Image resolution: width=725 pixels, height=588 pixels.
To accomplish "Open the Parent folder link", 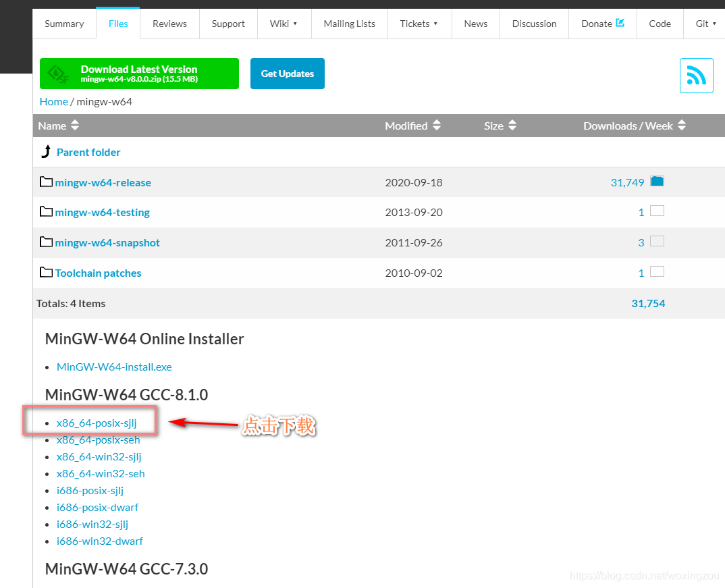I will coord(88,152).
